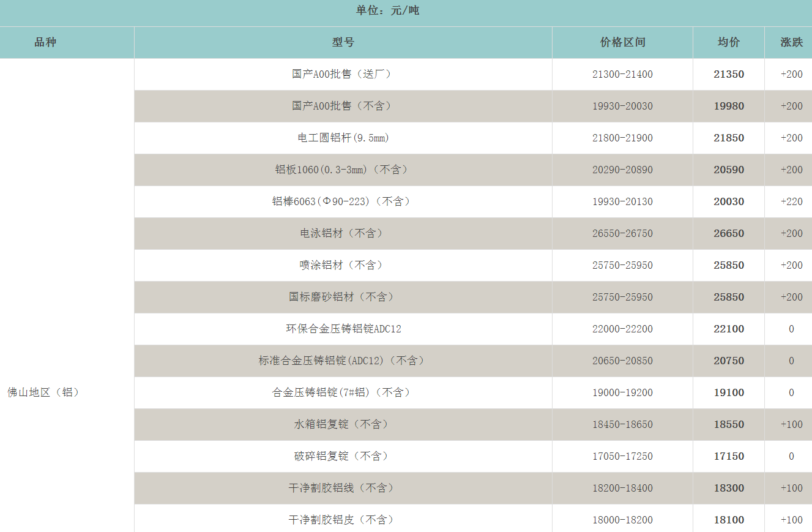Click the 品种 column header
812x532 pixels.
pyautogui.click(x=45, y=42)
